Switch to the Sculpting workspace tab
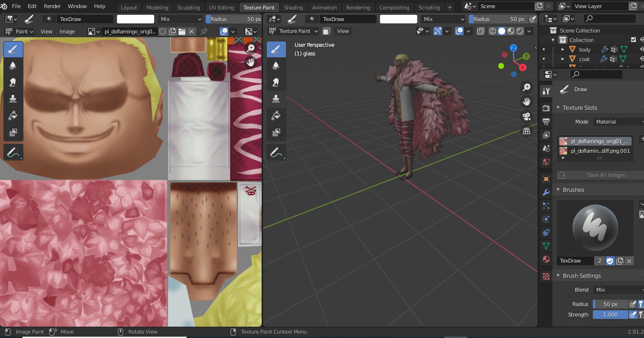The height and width of the screenshot is (338, 644). (189, 7)
